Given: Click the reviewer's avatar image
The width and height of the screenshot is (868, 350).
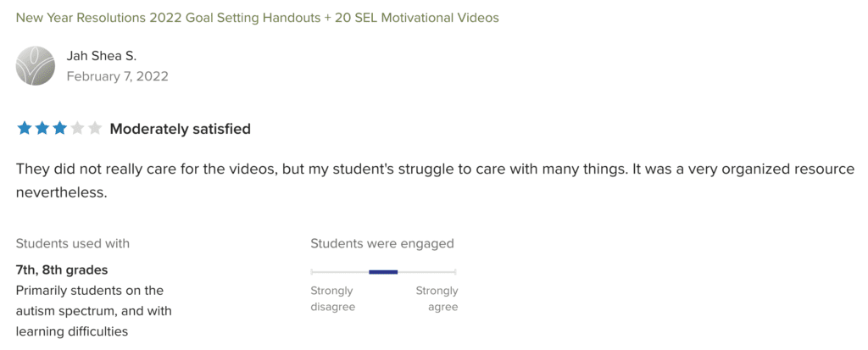Looking at the screenshot, I should pyautogui.click(x=35, y=65).
